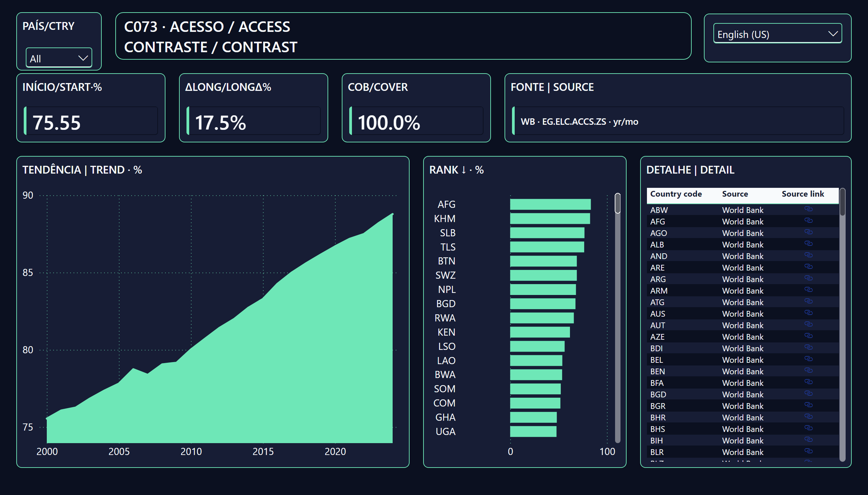Click the WB · EG.ELC.ACCS.ZS source text
Viewport: 868px width, 495px height.
tap(579, 121)
